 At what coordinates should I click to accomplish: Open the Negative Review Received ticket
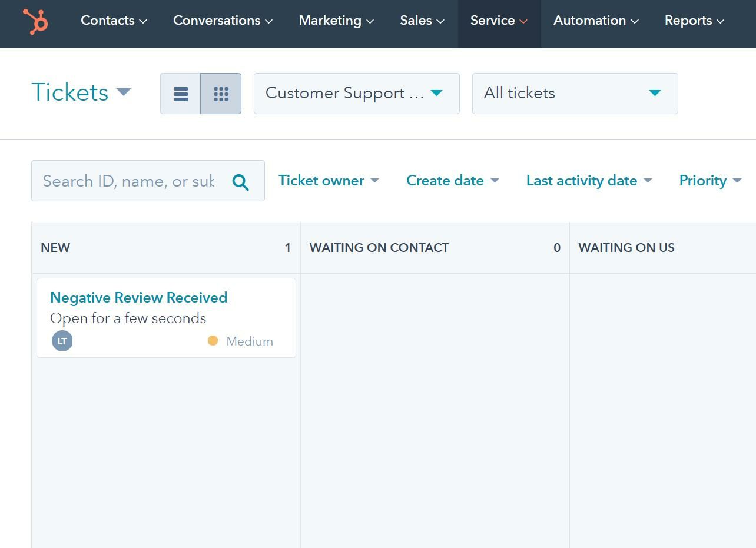(x=138, y=298)
